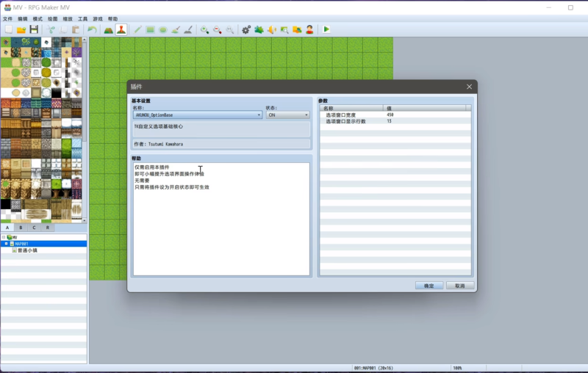
Task: Open the 绘图 menu
Action: (52, 19)
